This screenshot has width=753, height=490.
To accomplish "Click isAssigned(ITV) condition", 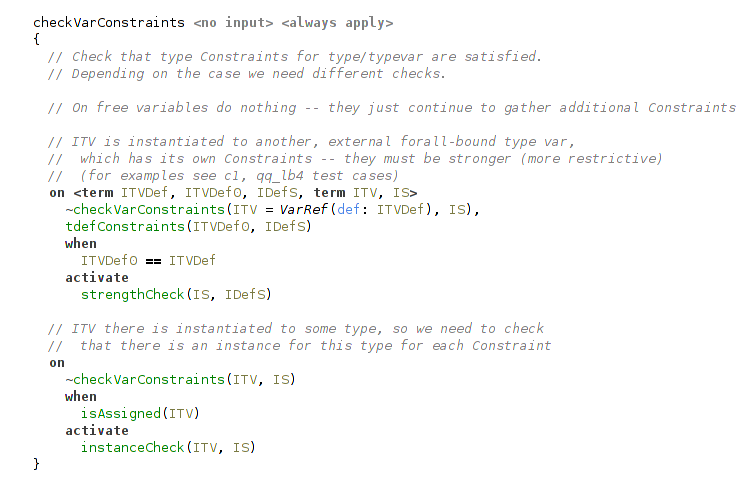I will (140, 413).
